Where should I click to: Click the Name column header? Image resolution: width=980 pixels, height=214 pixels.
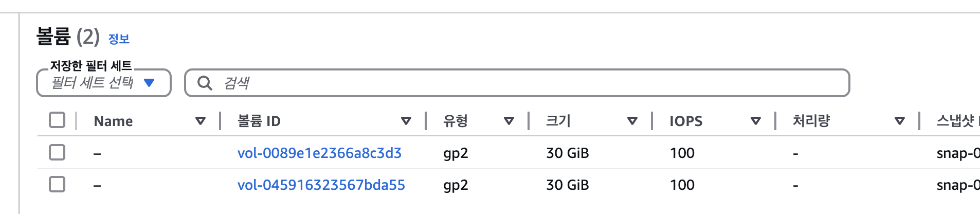[113, 121]
